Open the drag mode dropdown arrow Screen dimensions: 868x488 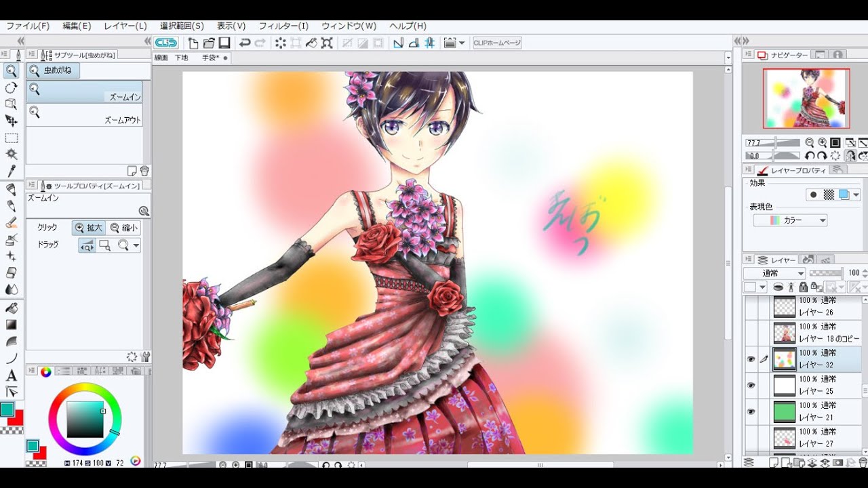(136, 245)
